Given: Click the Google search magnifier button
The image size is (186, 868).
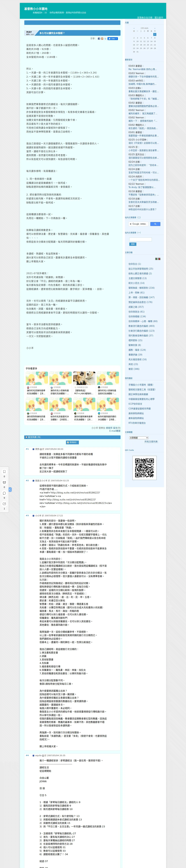Looking at the screenshot, I should tap(155, 224).
